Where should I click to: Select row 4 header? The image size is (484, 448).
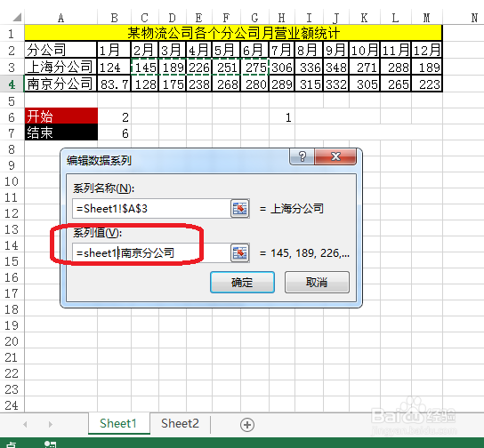pyautogui.click(x=12, y=84)
